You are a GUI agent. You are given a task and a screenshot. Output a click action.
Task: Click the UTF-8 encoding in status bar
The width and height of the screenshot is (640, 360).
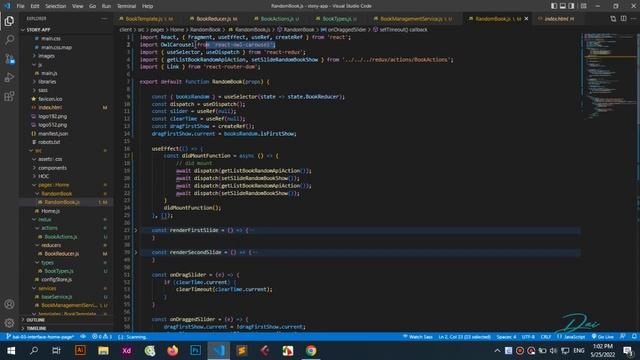pos(528,337)
